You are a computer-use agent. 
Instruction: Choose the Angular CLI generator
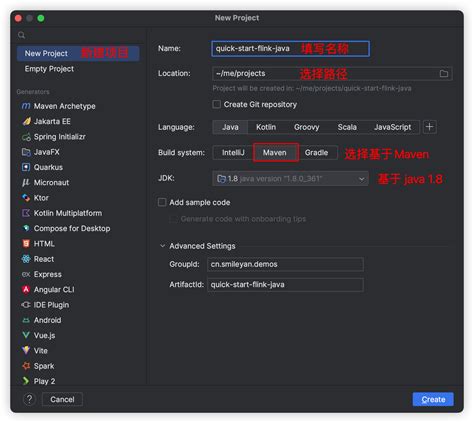click(48, 290)
